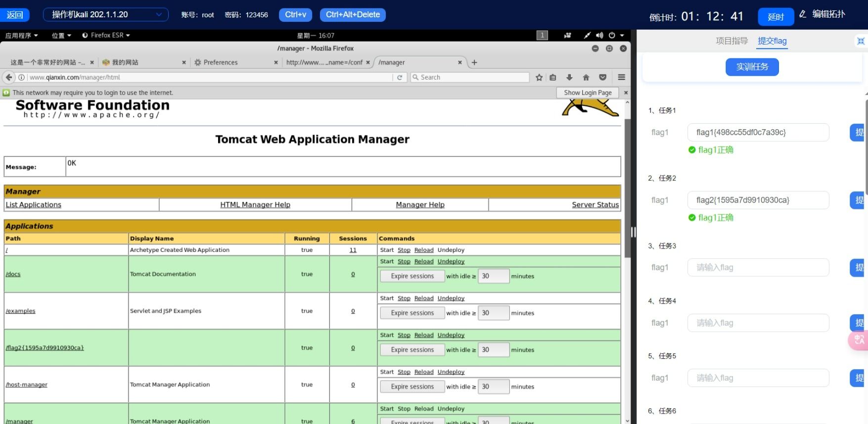The image size is (868, 424).
Task: Dismiss the network login notification bar
Action: pos(626,93)
